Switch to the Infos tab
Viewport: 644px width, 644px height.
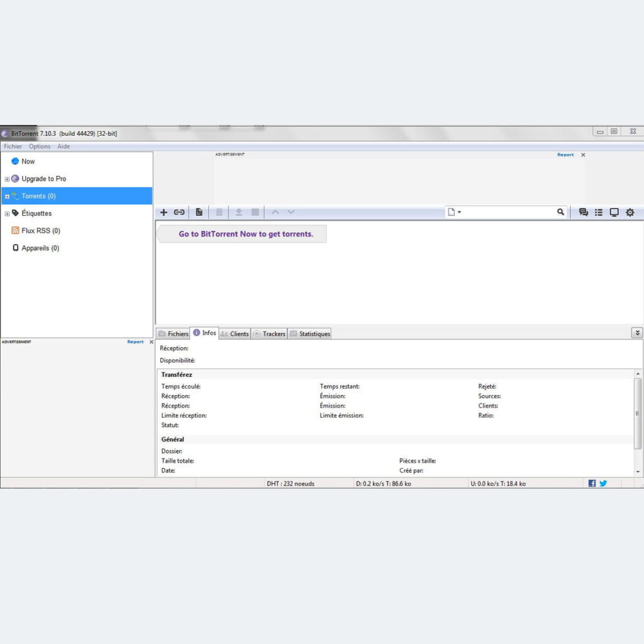[204, 333]
